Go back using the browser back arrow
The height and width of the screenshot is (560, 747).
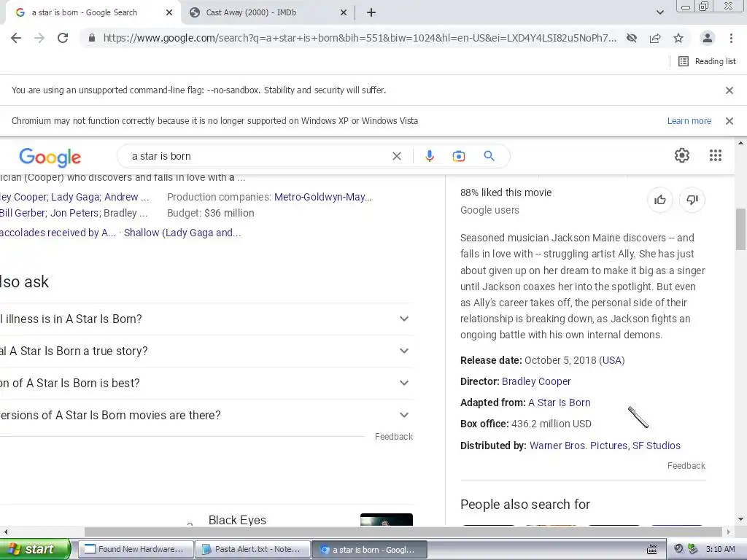[x=16, y=38]
